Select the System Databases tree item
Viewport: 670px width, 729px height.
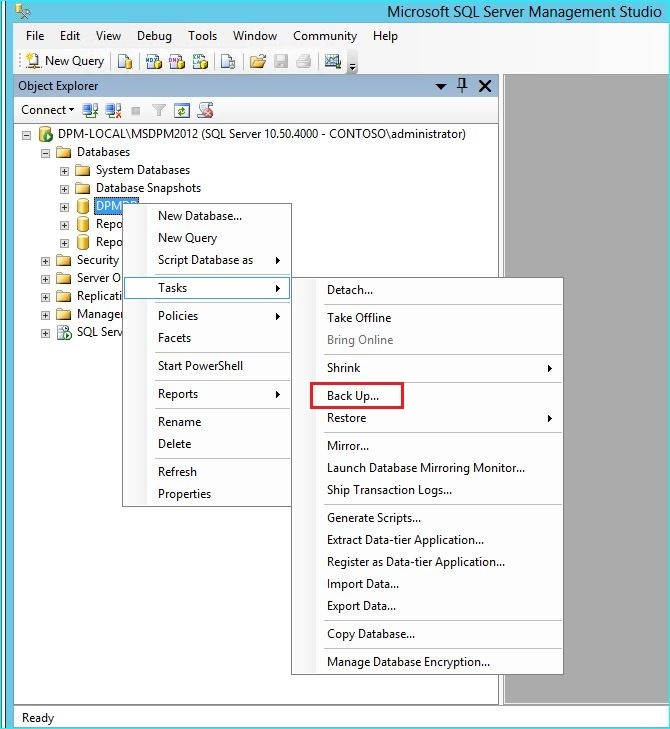[x=143, y=170]
